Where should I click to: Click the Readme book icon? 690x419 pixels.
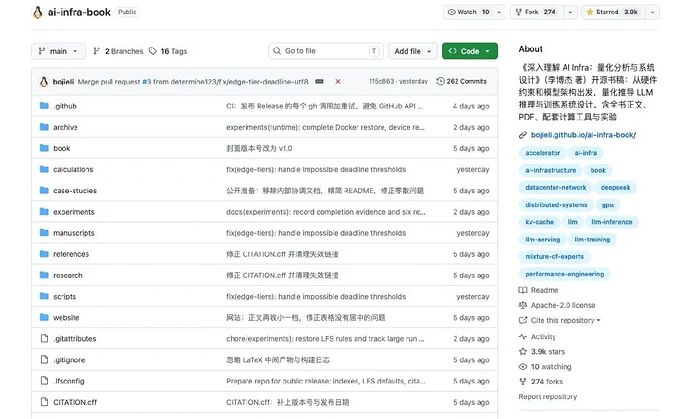point(523,290)
